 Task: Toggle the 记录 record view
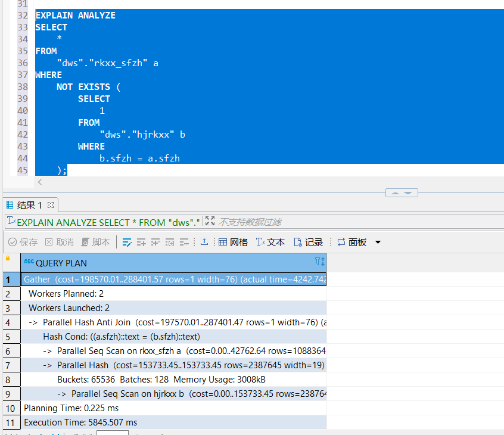point(308,243)
